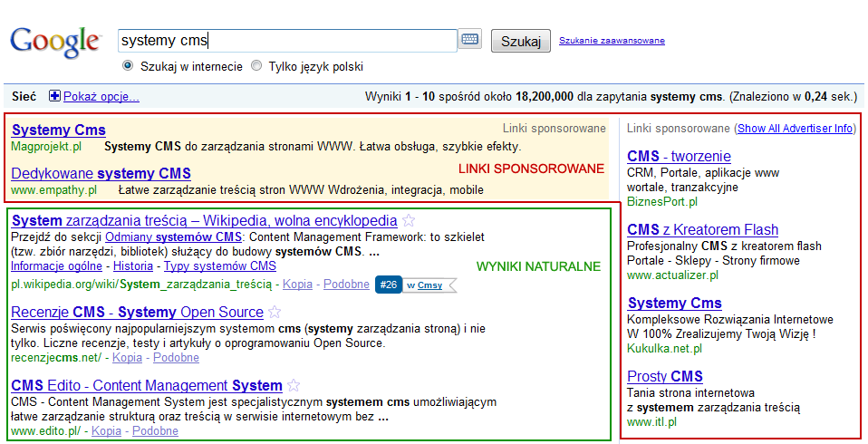Star the Wikipedia result
This screenshot has width=868, height=444.
pos(409,221)
